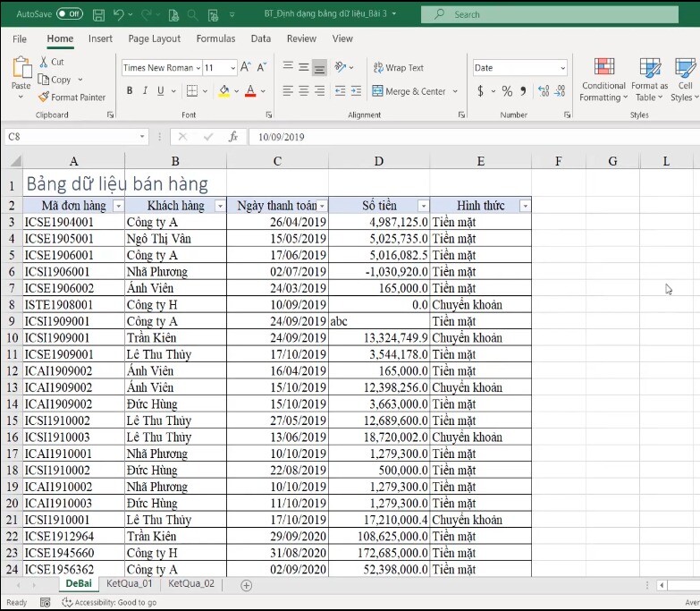This screenshot has height=611, width=700.
Task: Center text horizontally
Action: [304, 91]
